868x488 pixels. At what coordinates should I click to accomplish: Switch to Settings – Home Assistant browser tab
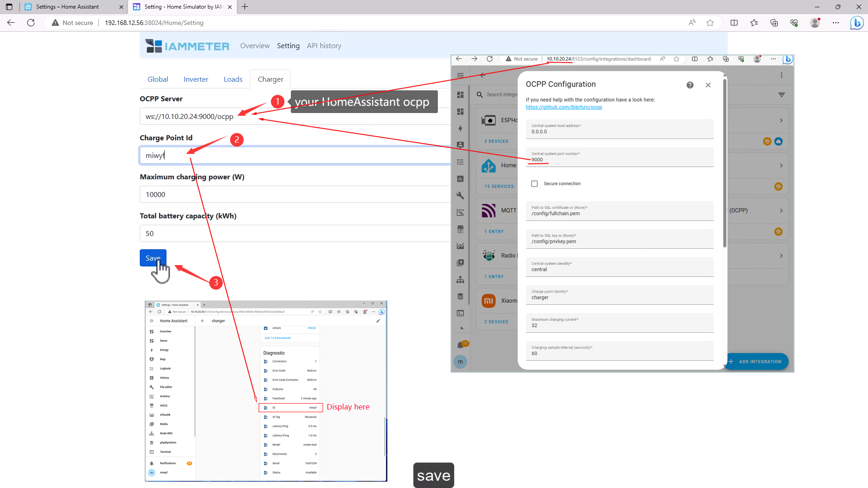67,7
